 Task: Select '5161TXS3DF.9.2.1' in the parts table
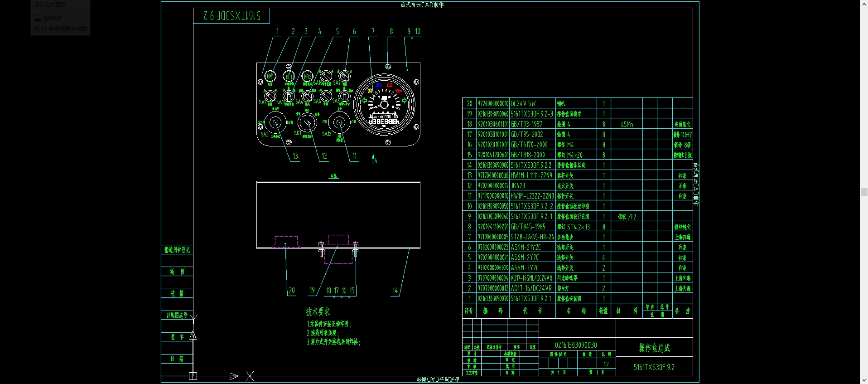pyautogui.click(x=531, y=298)
